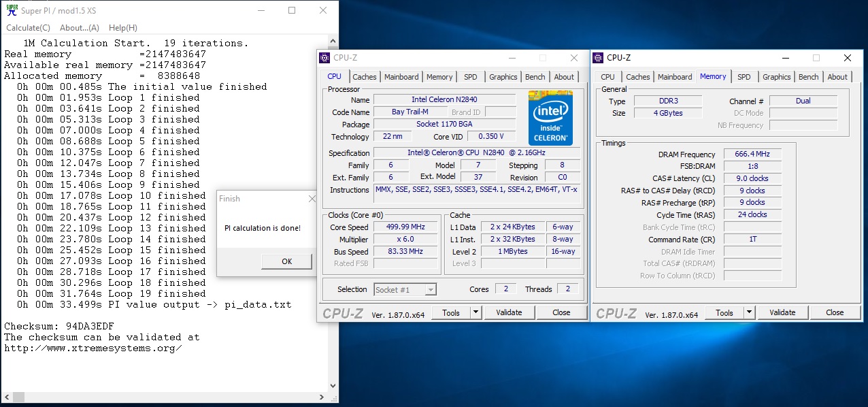Click the http://www.xtremesystems.org/ text

click(x=93, y=348)
